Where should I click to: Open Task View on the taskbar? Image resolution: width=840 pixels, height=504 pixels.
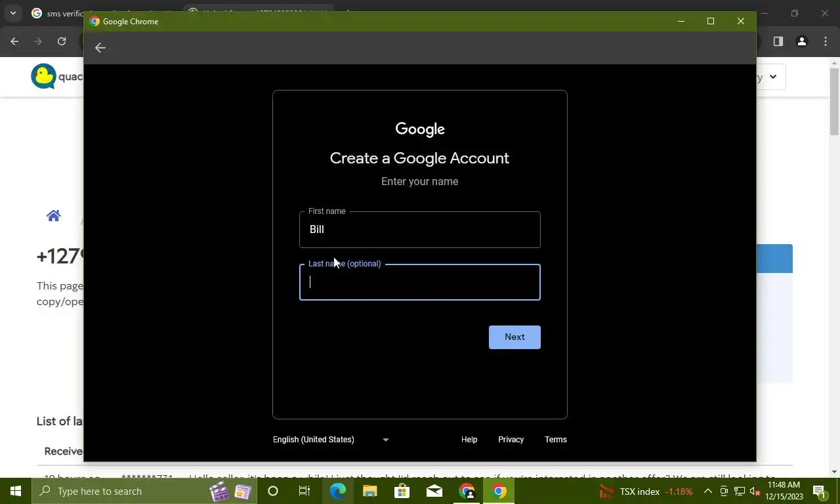[304, 491]
